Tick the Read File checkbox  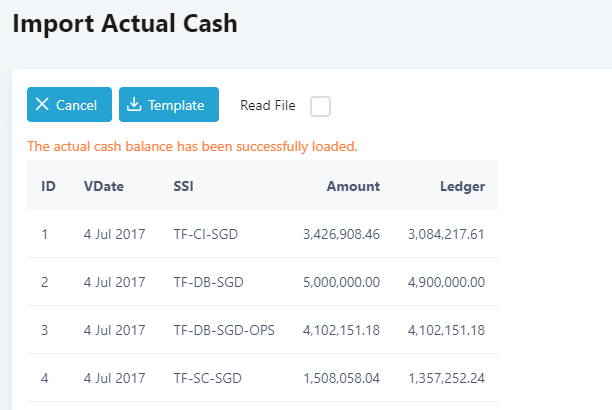pyautogui.click(x=320, y=106)
